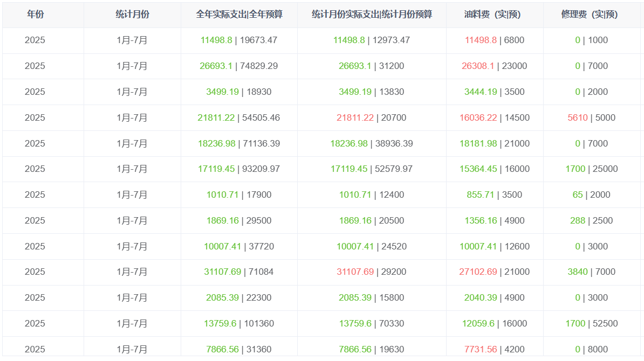
Task: Click the 13759.6 | 101360 annual cell
Action: point(239,324)
